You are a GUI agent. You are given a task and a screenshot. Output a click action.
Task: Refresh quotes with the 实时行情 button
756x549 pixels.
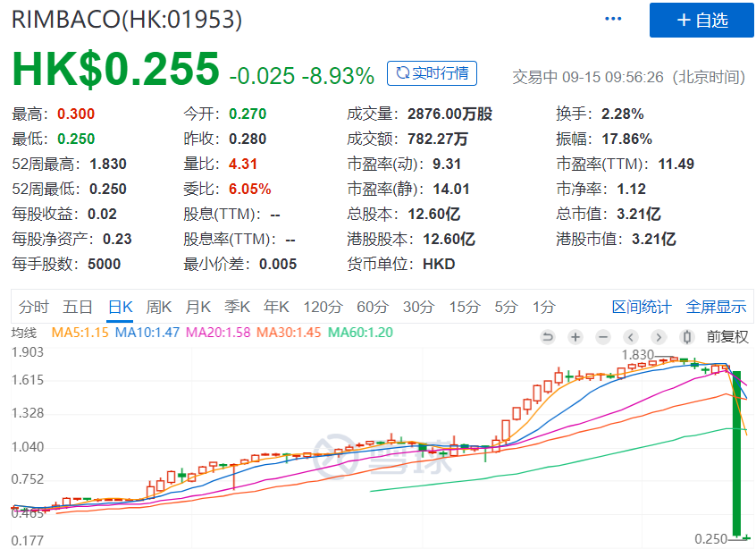(432, 73)
